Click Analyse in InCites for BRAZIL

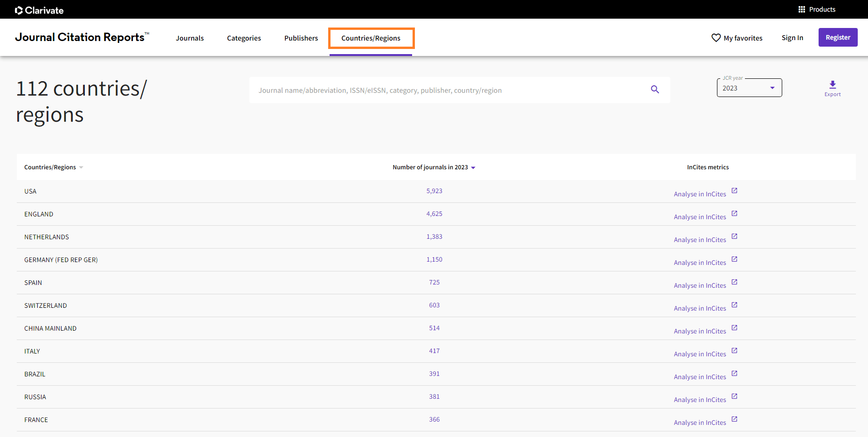click(x=700, y=377)
